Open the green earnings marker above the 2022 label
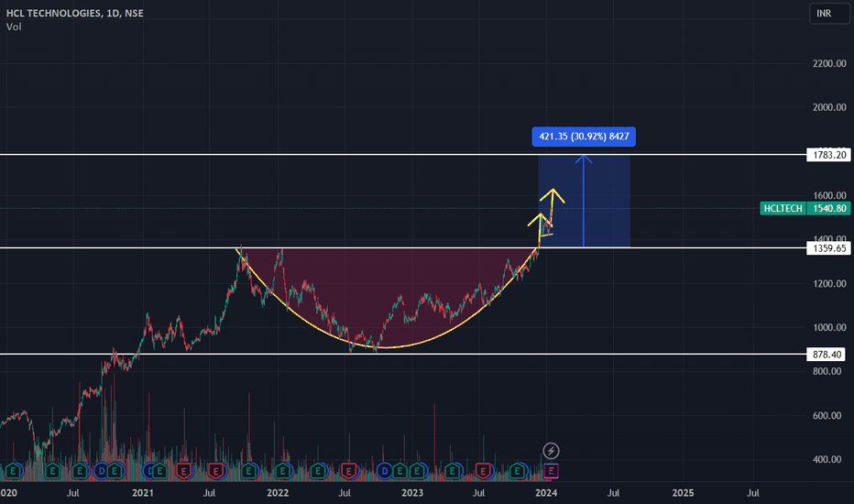 pos(282,471)
